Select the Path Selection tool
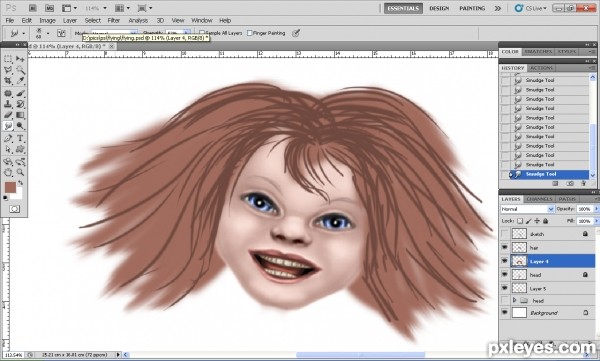The height and width of the screenshot is (361, 600). 8,149
